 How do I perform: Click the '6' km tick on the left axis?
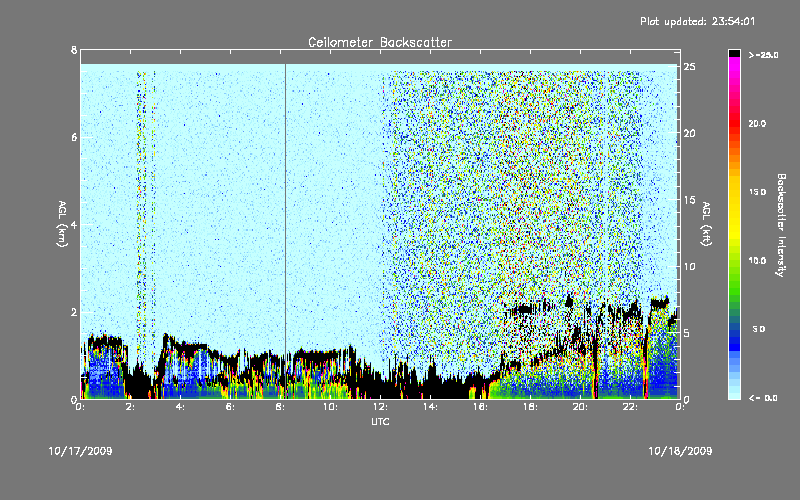[x=74, y=137]
